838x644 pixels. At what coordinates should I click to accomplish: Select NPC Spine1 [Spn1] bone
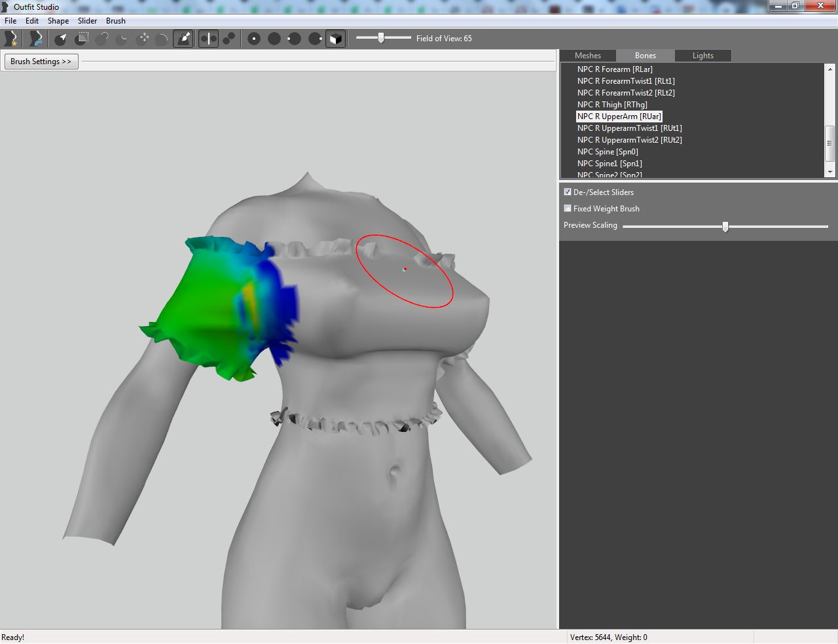(x=610, y=164)
